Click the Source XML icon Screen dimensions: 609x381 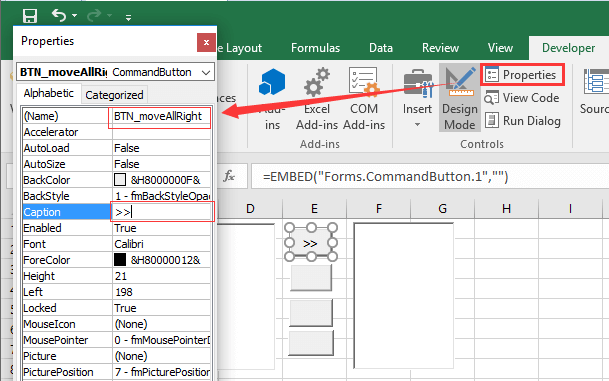[596, 82]
